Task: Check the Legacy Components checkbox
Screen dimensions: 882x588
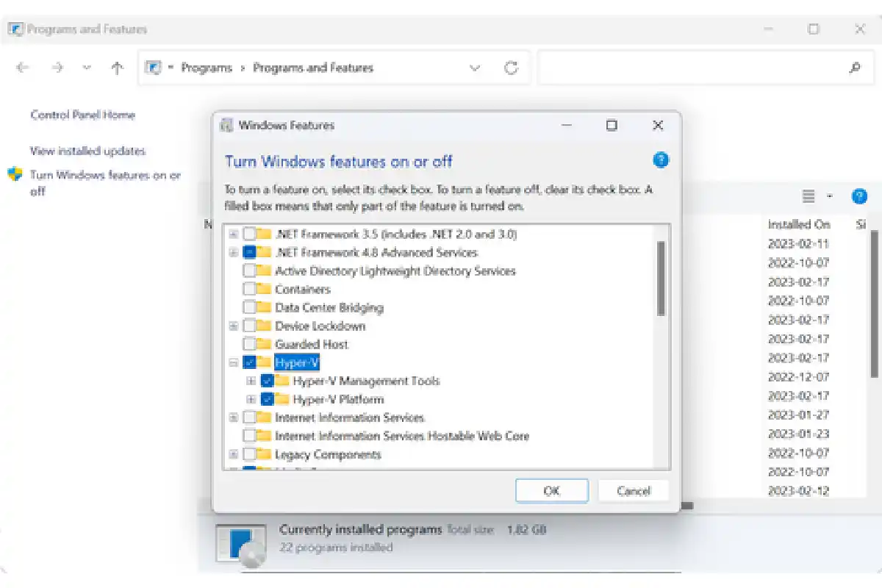Action: [x=249, y=454]
